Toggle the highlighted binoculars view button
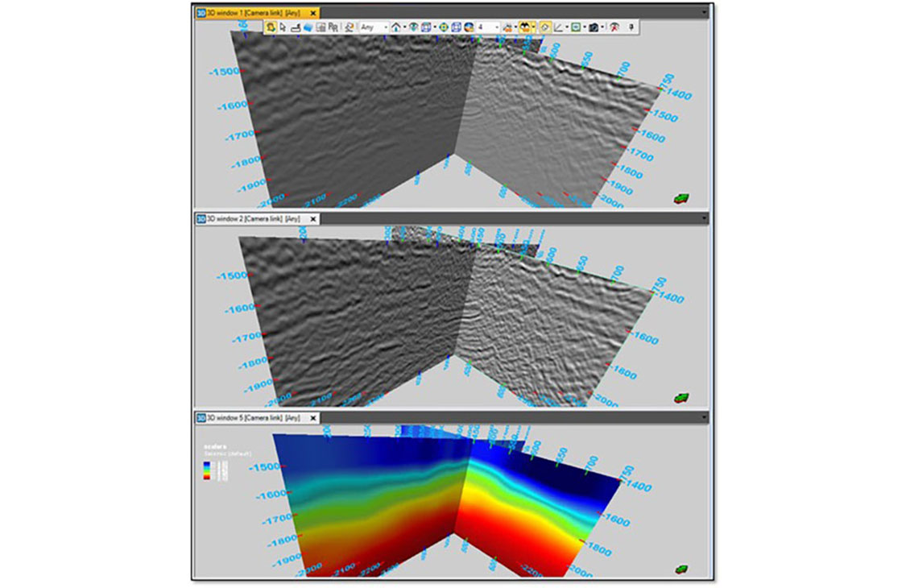 pyautogui.click(x=525, y=27)
